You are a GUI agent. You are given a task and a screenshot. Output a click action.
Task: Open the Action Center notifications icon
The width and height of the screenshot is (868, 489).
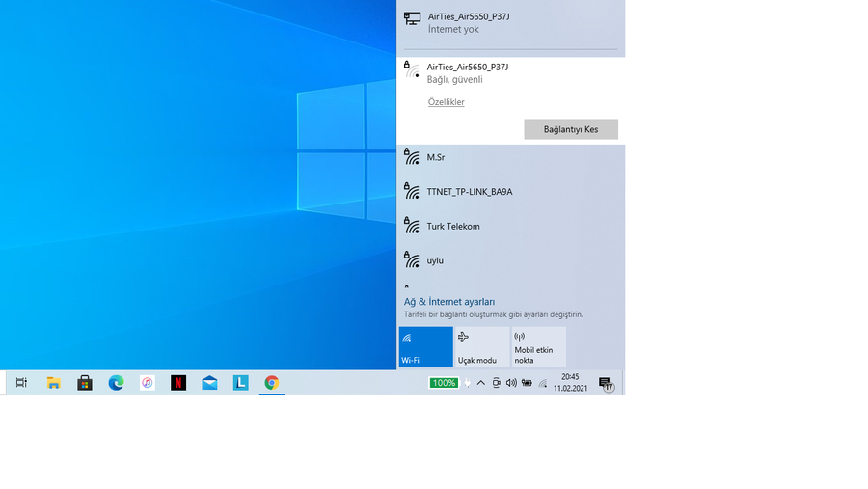point(607,383)
